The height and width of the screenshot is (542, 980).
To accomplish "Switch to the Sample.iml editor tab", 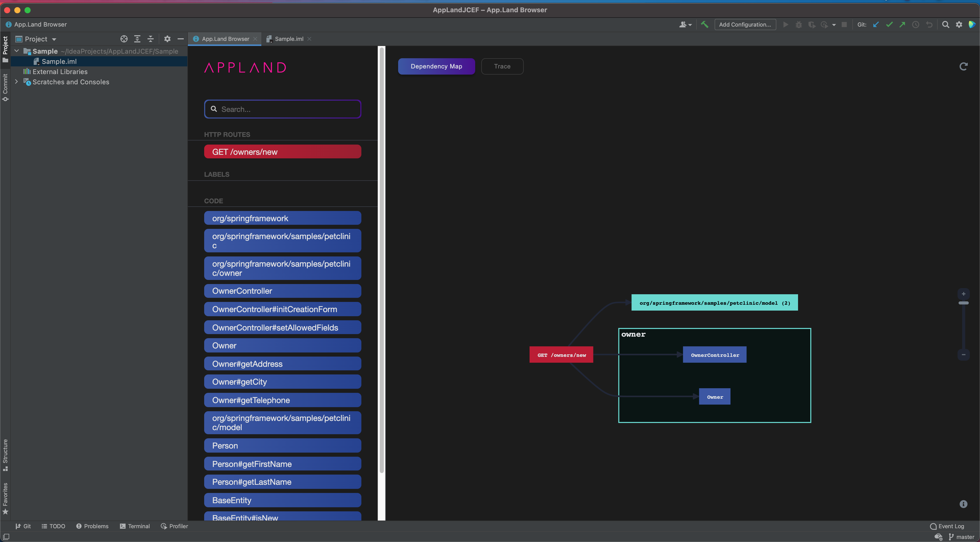I will (x=289, y=39).
